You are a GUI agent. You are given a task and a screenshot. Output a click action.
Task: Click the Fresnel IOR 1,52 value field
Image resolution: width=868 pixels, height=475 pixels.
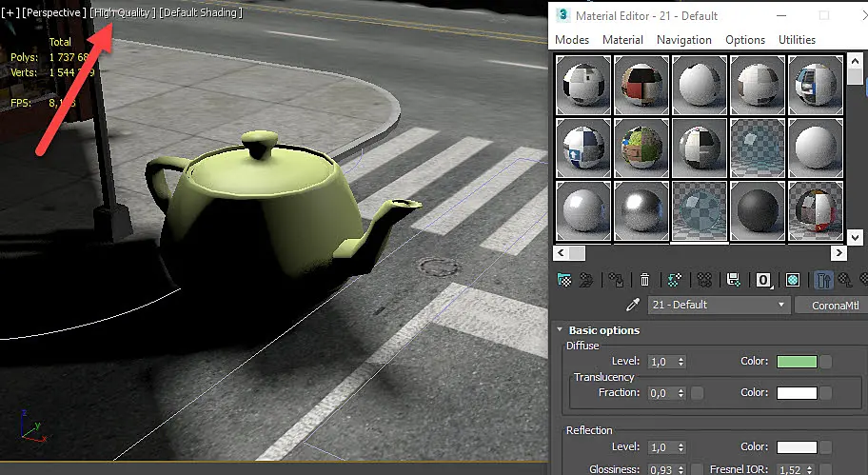791,469
